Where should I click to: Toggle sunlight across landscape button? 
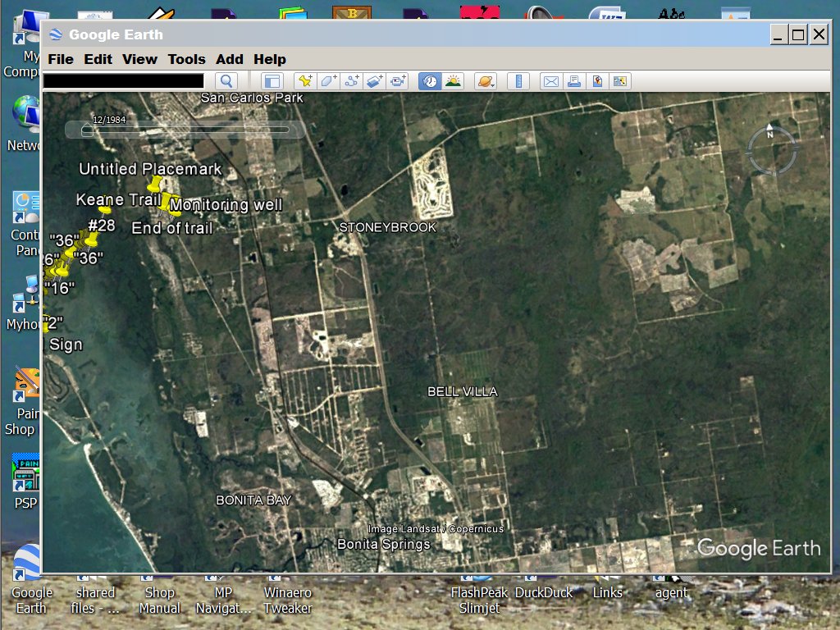[452, 80]
